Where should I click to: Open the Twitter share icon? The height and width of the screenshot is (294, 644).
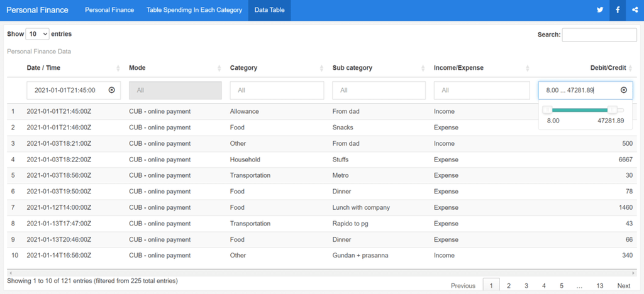600,10
